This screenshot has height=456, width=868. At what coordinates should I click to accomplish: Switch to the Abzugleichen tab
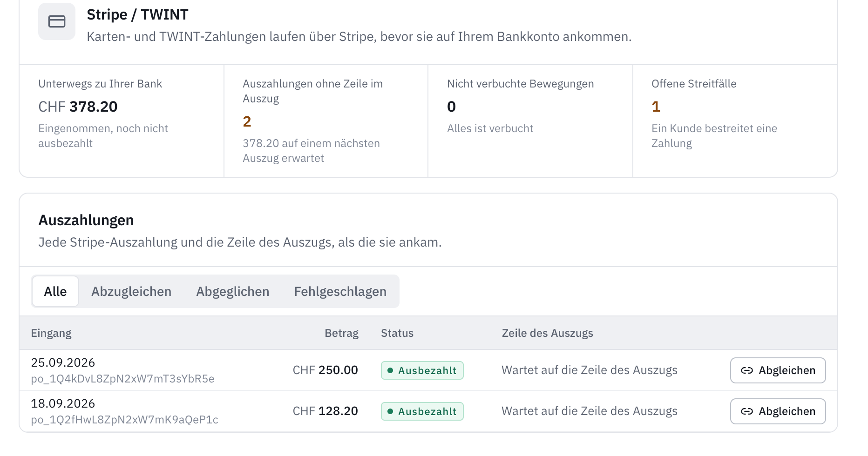coord(131,291)
